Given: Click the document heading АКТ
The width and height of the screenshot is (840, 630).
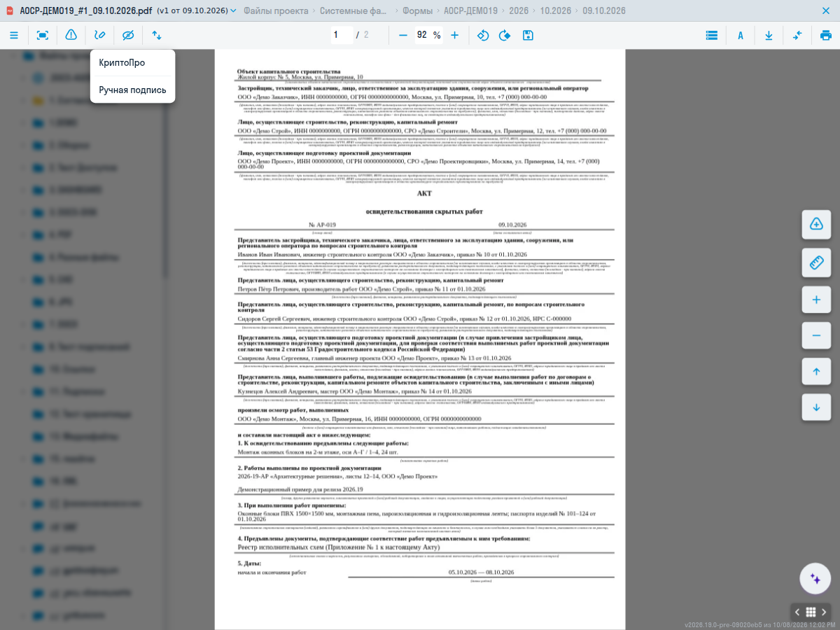Looking at the screenshot, I should tap(424, 193).
